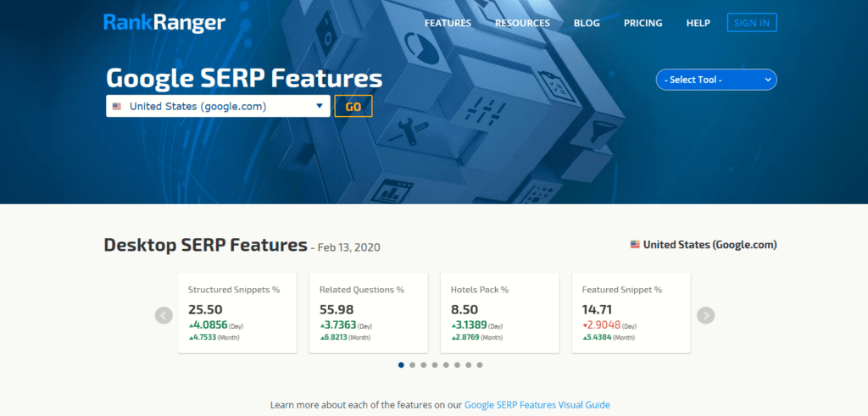Select the eighth carousel pagination dot
The image size is (868, 416).
480,365
